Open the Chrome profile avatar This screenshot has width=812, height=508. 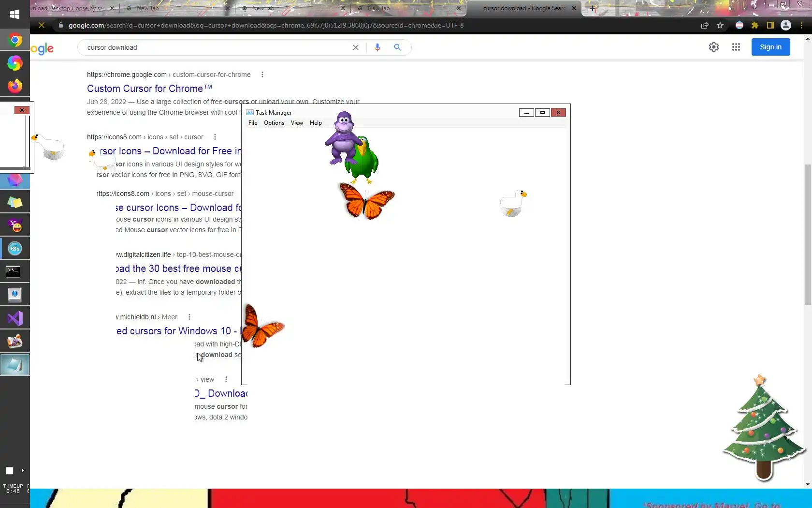tap(786, 25)
